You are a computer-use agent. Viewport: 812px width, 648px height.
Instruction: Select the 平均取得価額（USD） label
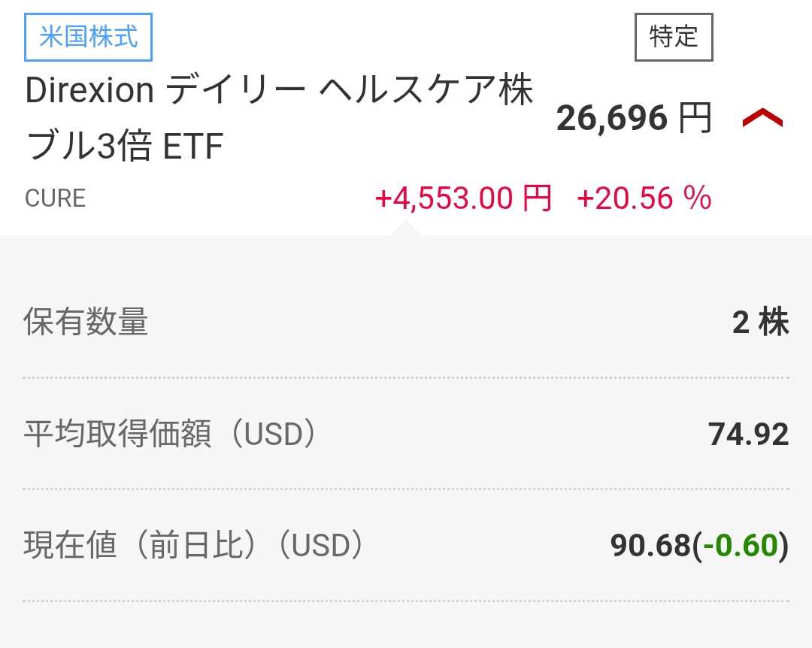pos(170,435)
